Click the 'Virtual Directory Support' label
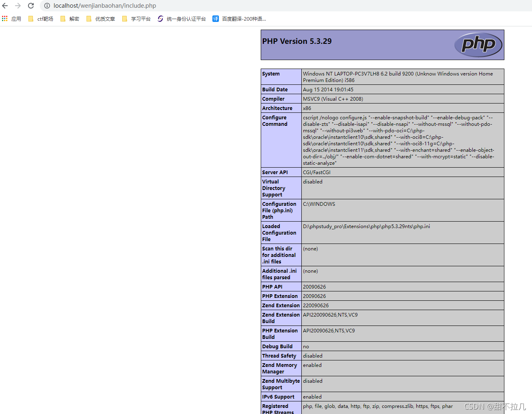532x414 pixels. tap(274, 188)
